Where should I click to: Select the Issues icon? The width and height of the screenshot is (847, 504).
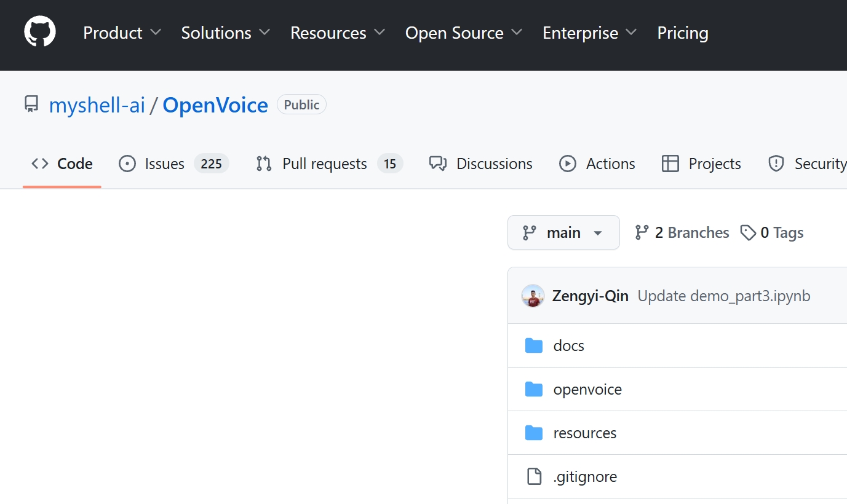coord(127,163)
